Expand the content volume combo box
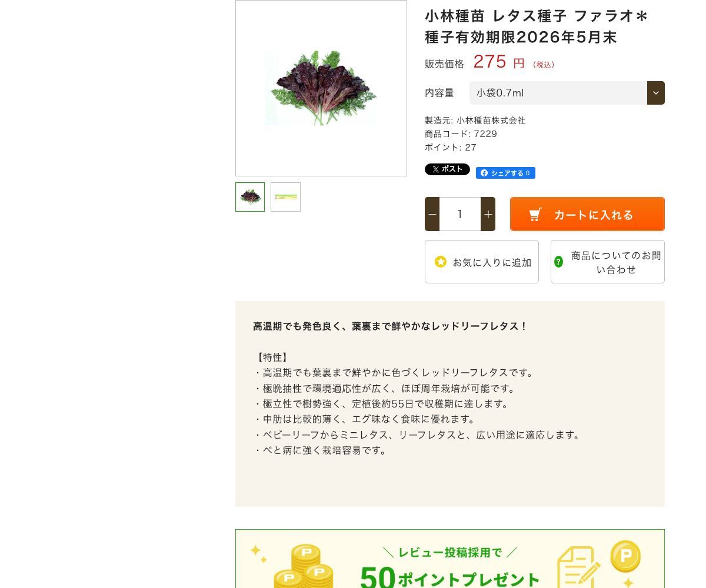This screenshot has width=706, height=588. tap(559, 93)
